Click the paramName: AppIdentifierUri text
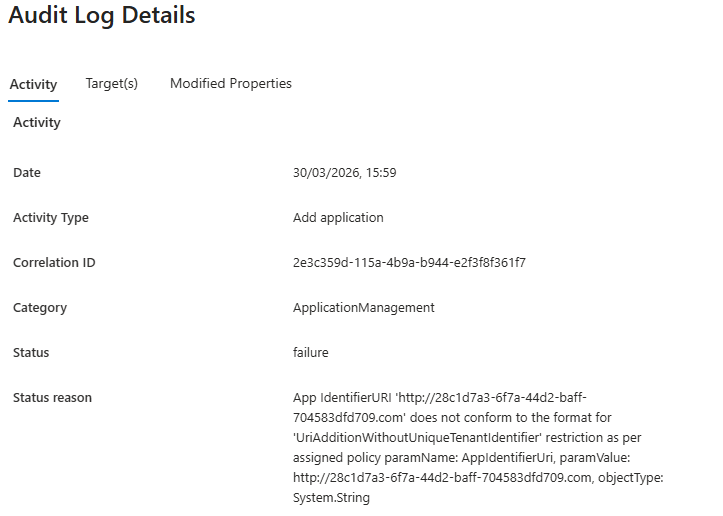The width and height of the screenshot is (723, 516). coord(473,458)
